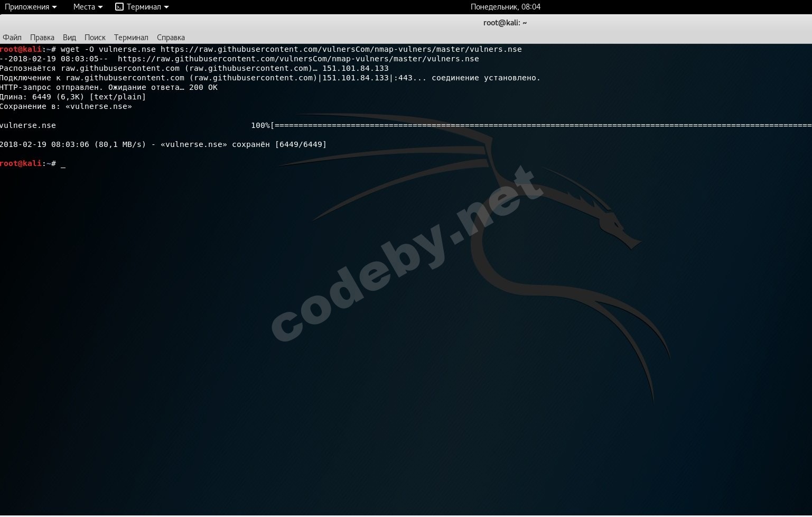The image size is (812, 517).
Task: Click the vulnerse.nse filename on progress row
Action: tap(28, 125)
